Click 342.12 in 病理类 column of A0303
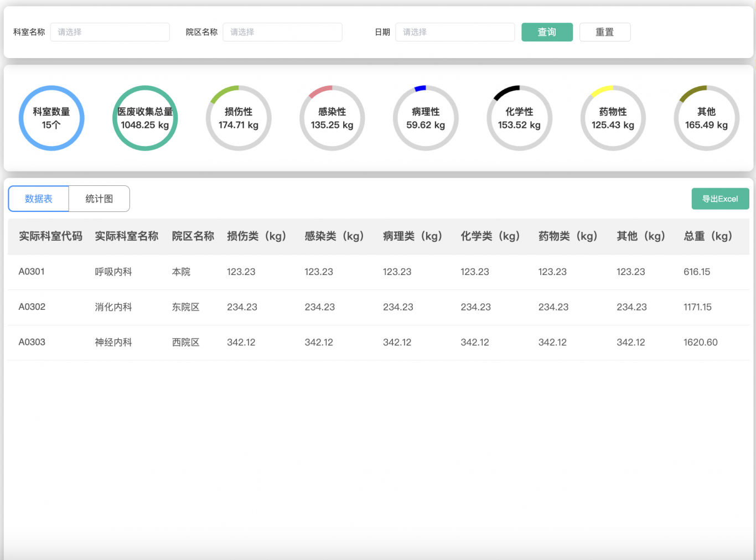Image resolution: width=756 pixels, height=560 pixels. (397, 343)
